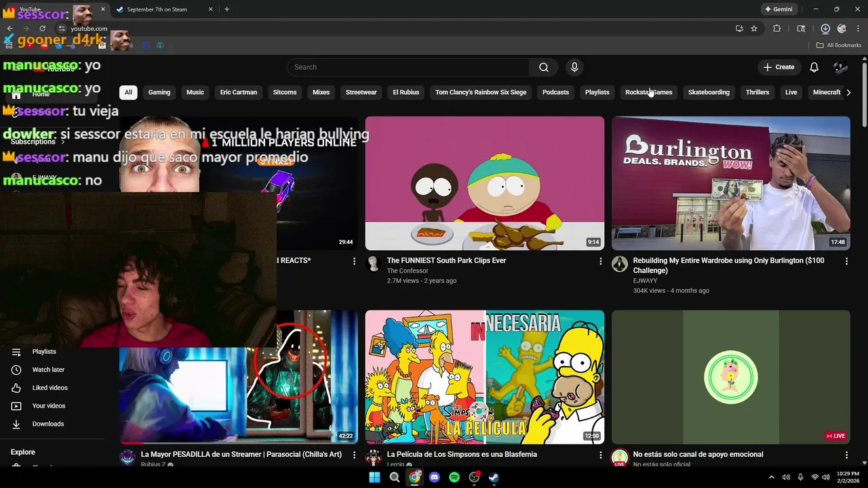
Task: Open options for La Mayor PESADILLA video
Action: coord(354,455)
